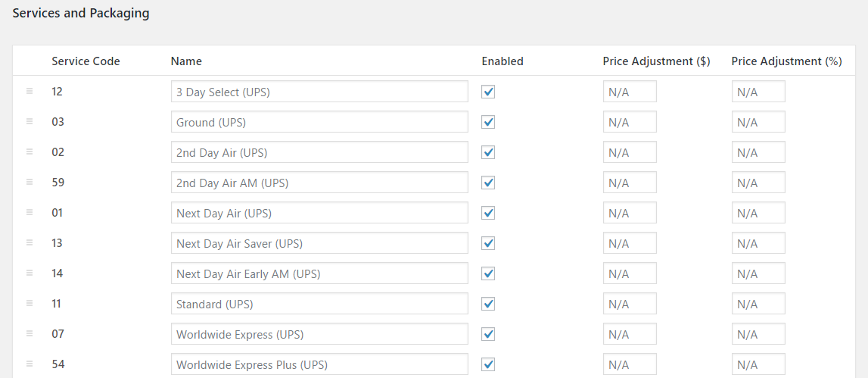Screen dimensions: 868x378
Task: Grab the reorder handle for service code 02
Action: pos(30,152)
